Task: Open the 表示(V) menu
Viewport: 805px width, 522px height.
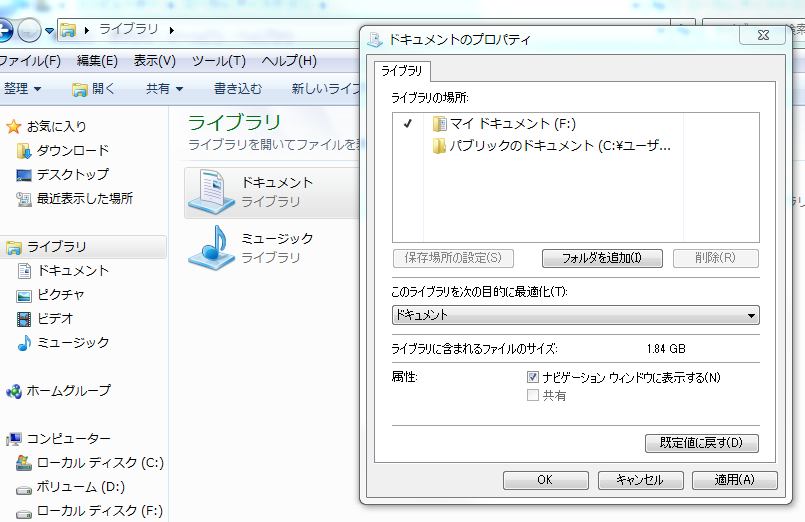Action: 155,61
